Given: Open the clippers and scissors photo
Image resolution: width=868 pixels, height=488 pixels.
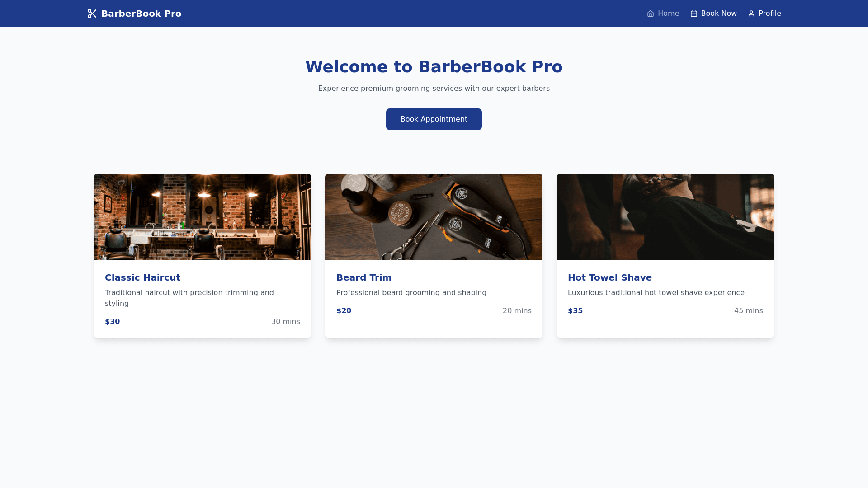Looking at the screenshot, I should point(434,217).
